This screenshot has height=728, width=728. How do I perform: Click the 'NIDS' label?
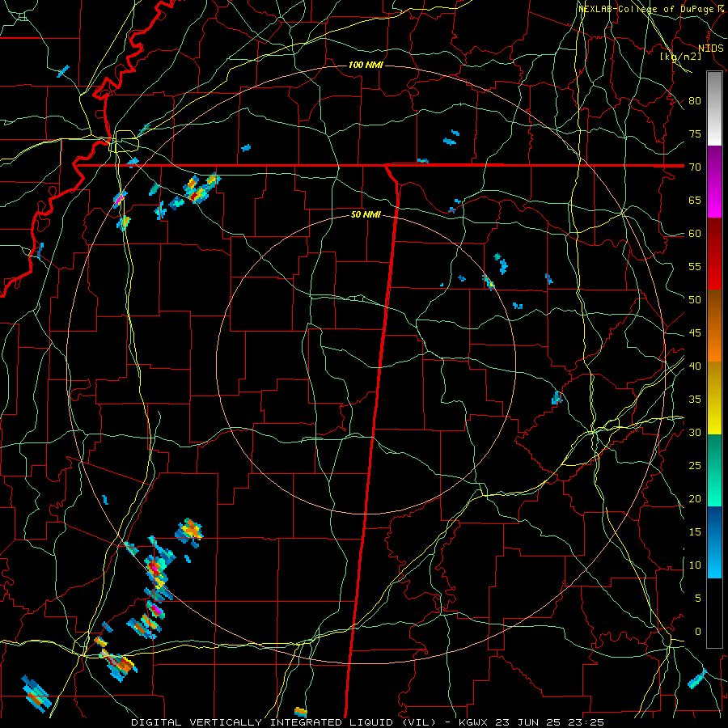click(710, 49)
